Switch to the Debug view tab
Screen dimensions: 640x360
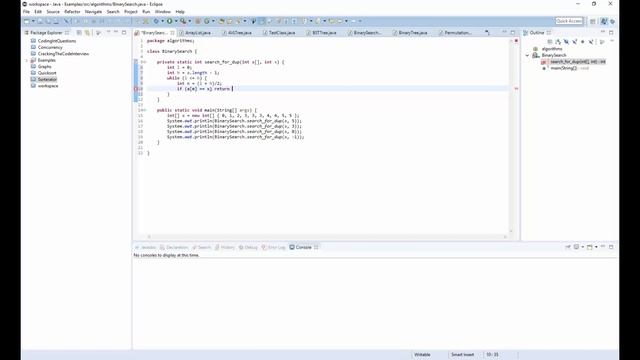(x=248, y=247)
